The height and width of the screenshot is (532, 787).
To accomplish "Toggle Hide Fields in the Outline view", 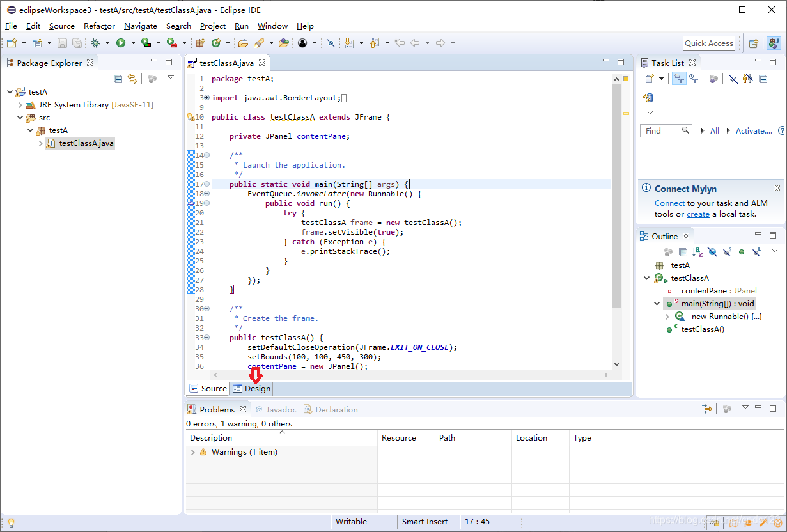I will [x=712, y=251].
